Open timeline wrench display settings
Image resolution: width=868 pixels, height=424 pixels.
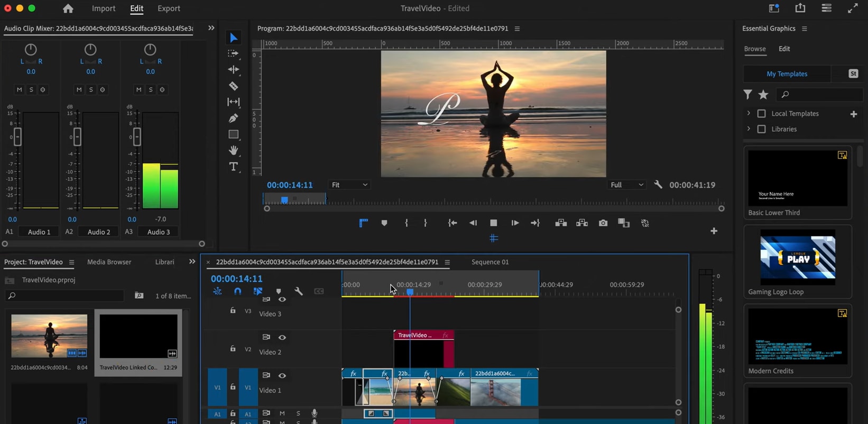(299, 291)
